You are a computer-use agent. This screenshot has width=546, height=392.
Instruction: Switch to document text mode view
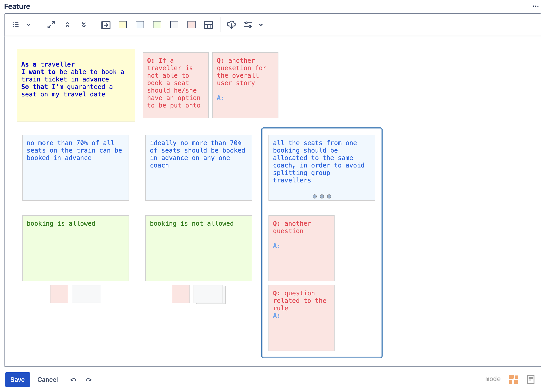click(x=531, y=379)
